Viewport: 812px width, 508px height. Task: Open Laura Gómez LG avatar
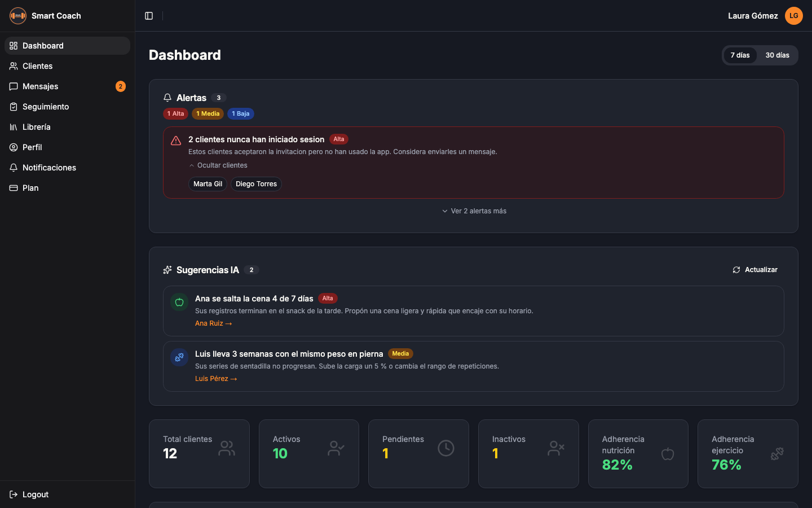coord(794,16)
